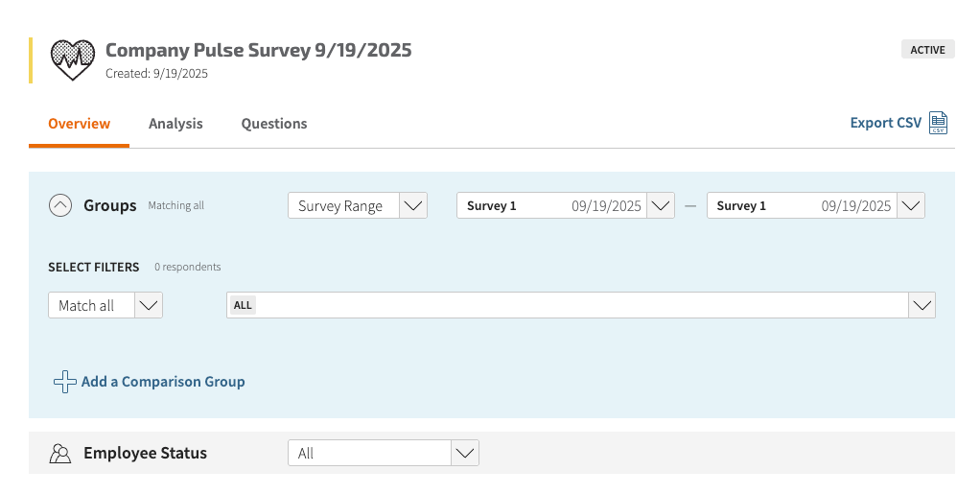Click the 'Matching all' label
This screenshot has height=494, width=980.
click(x=175, y=205)
